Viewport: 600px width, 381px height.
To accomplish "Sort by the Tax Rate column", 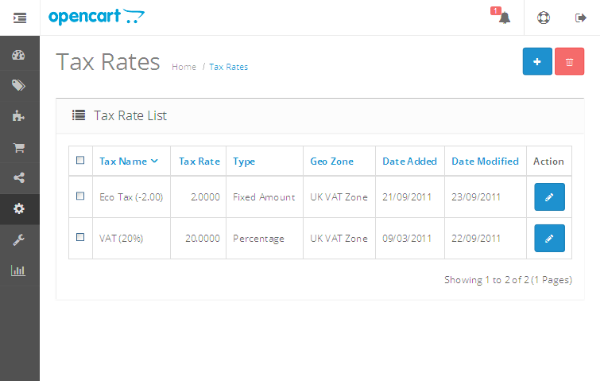I will point(199,161).
